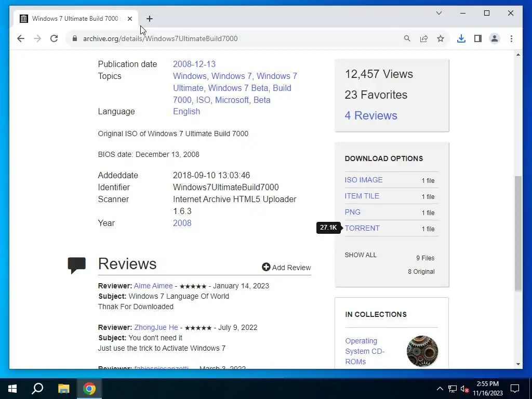Open the zoom magnifier icon in address bar
The image size is (532, 399).
coord(407,38)
